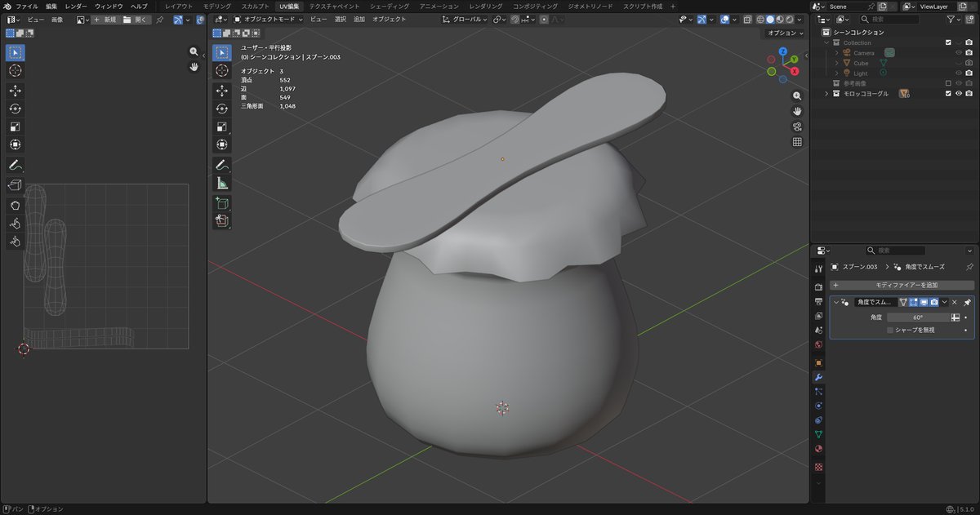Expand the Camera item in outliner

pyautogui.click(x=836, y=53)
